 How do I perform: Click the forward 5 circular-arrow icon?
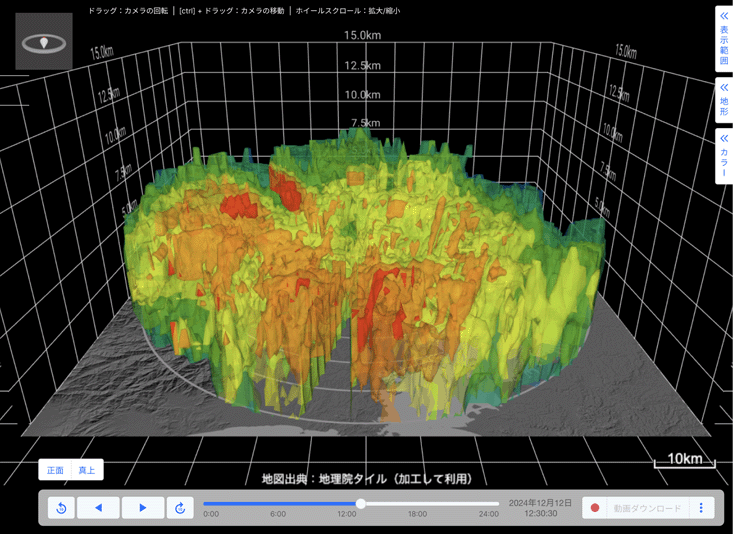point(180,508)
